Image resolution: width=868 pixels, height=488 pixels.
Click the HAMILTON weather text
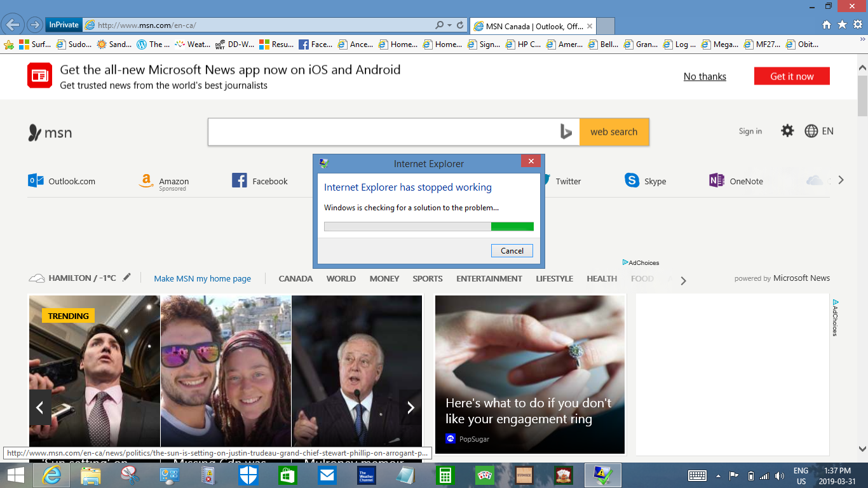point(83,278)
